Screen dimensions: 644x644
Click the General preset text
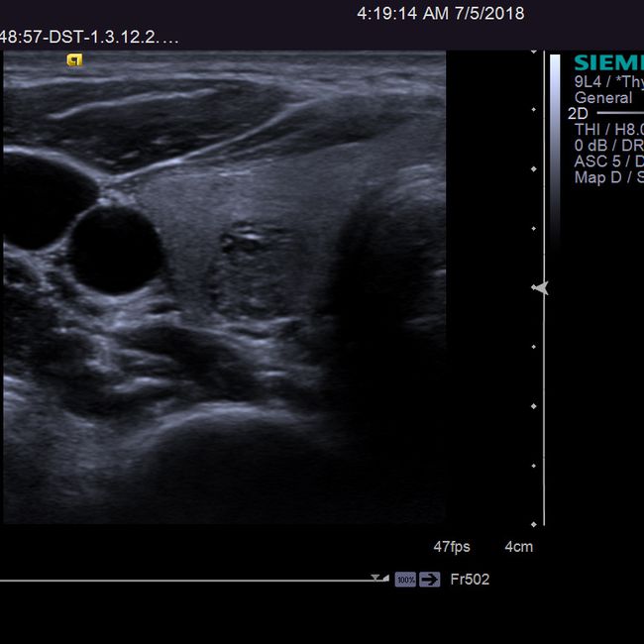coord(603,98)
